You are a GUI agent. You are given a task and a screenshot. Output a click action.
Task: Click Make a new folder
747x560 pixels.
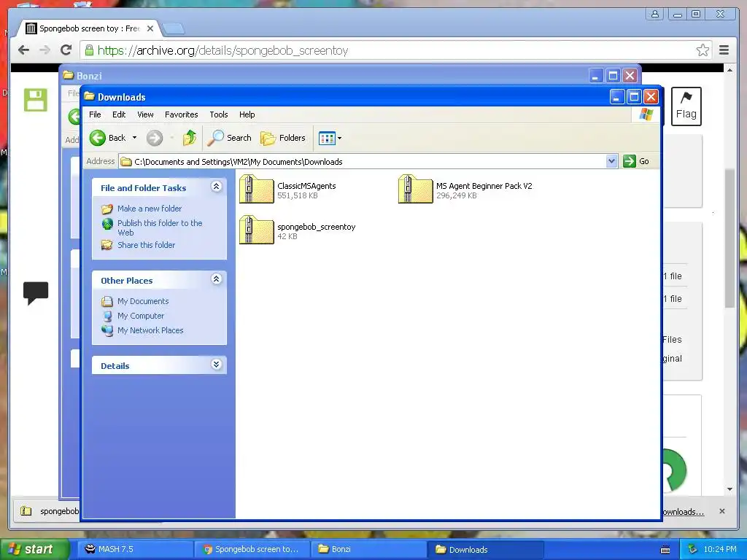tap(150, 209)
